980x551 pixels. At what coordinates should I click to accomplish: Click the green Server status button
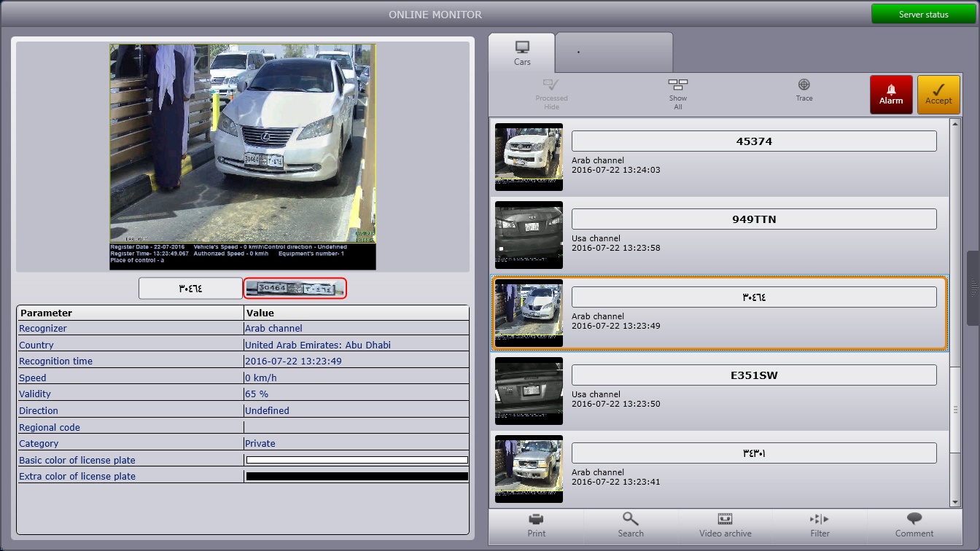(x=922, y=14)
